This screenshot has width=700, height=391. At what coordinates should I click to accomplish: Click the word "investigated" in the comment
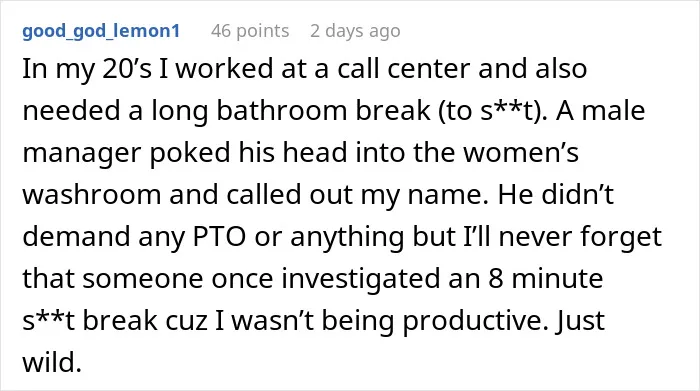[355, 279]
